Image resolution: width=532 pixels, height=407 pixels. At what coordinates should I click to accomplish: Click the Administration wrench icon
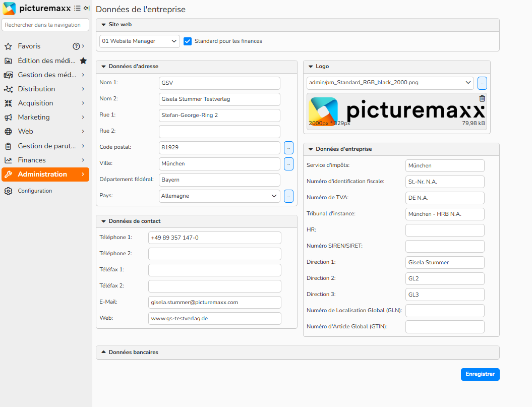(9, 175)
